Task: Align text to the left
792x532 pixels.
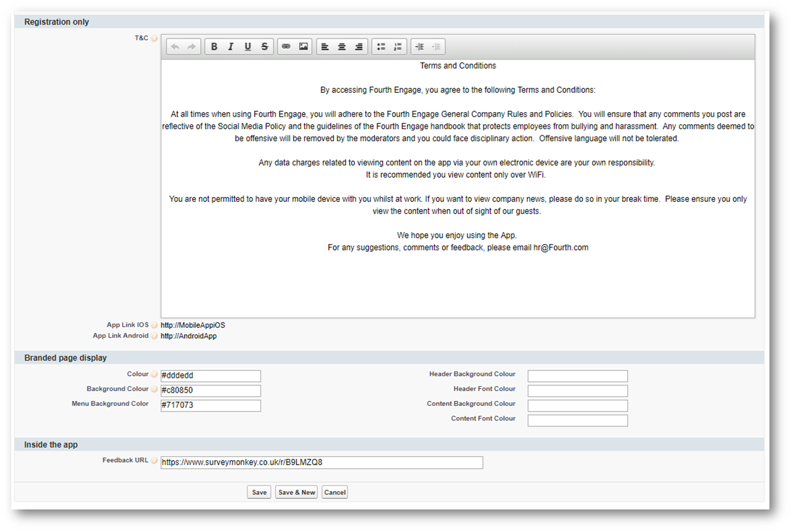Action: pyautogui.click(x=325, y=47)
